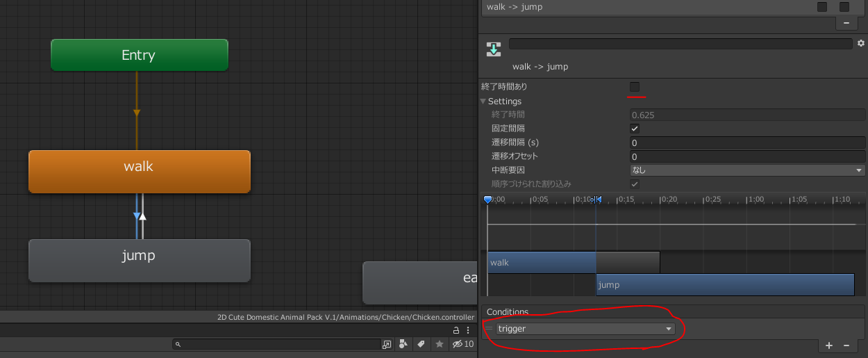
Task: Open the search-by-label tag icon
Action: (x=421, y=344)
